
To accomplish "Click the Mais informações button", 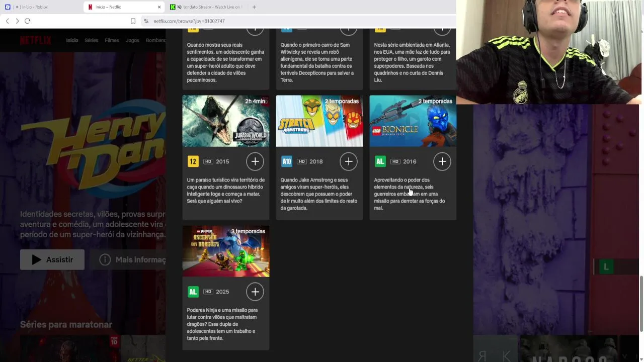I will (x=128, y=259).
